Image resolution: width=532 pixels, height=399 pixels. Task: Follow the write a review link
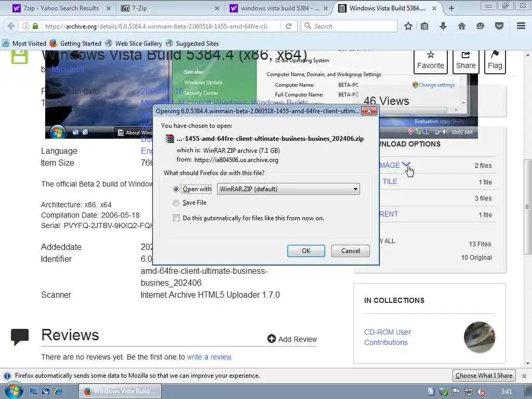click(209, 357)
